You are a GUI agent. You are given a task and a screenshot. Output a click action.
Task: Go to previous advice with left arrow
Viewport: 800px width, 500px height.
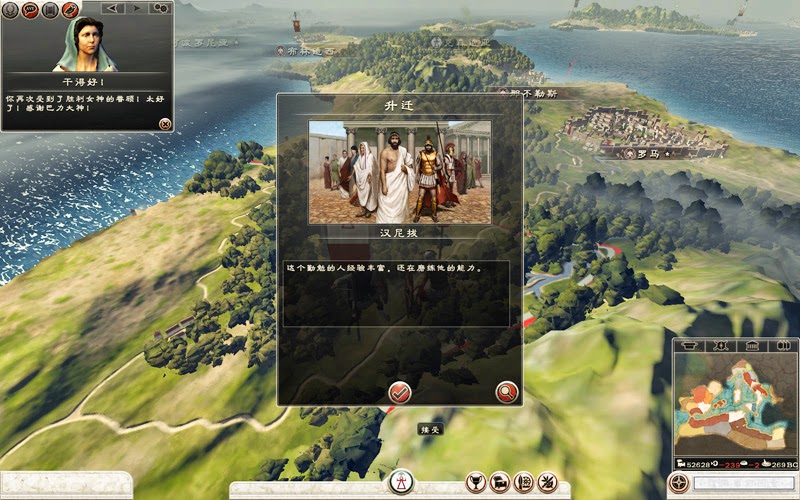coord(113,8)
